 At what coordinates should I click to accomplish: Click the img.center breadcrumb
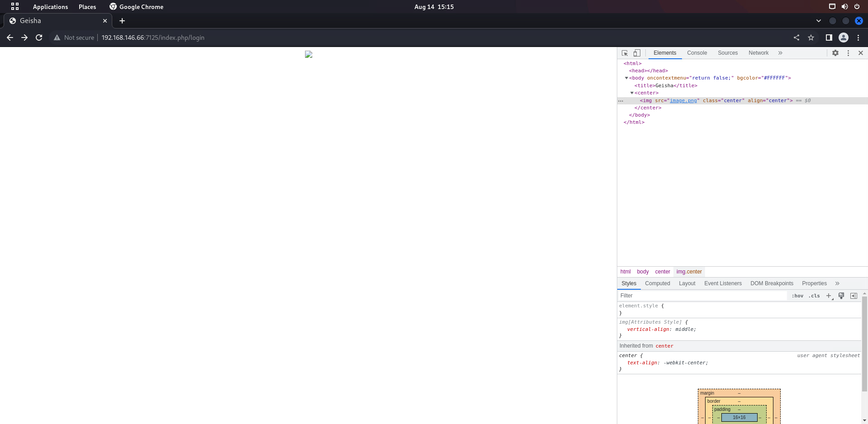pyautogui.click(x=689, y=272)
